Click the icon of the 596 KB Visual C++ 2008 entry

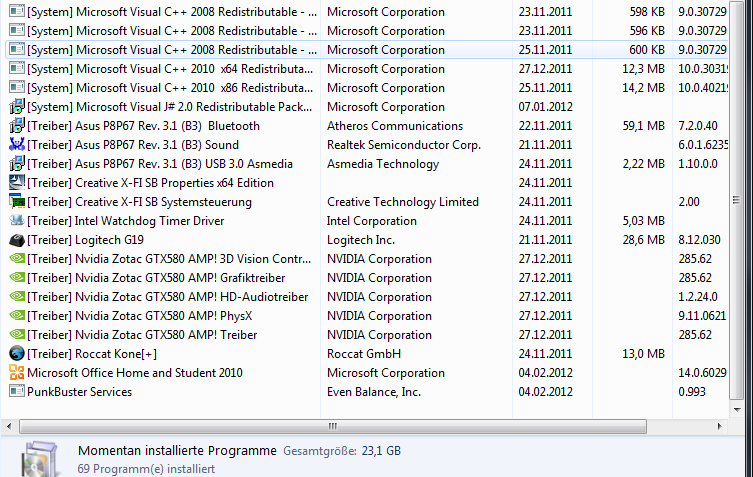pyautogui.click(x=17, y=31)
